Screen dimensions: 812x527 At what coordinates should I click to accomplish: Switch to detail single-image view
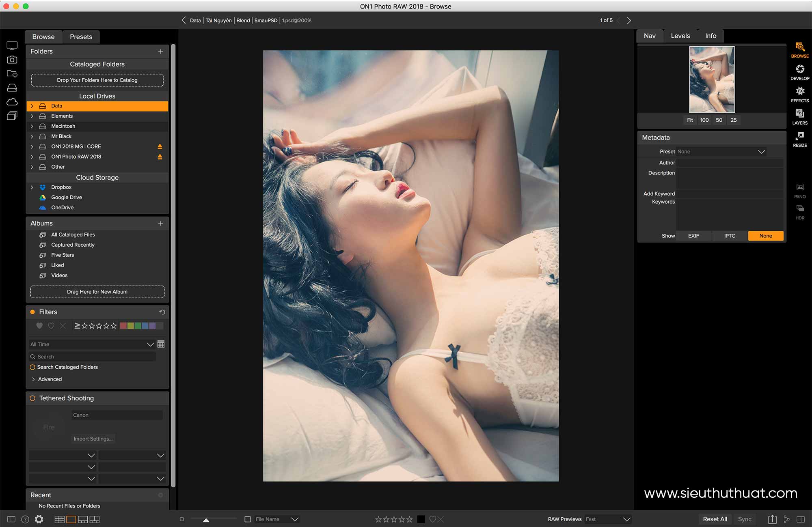71,519
